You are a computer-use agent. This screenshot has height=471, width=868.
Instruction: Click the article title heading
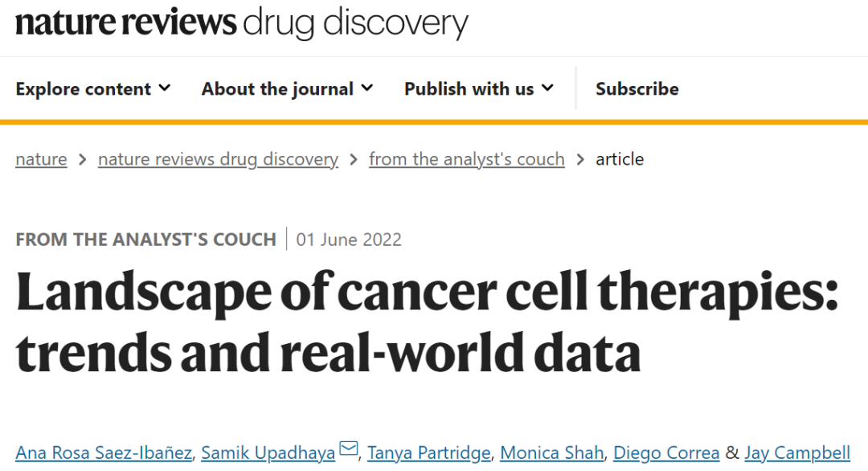[x=428, y=322]
